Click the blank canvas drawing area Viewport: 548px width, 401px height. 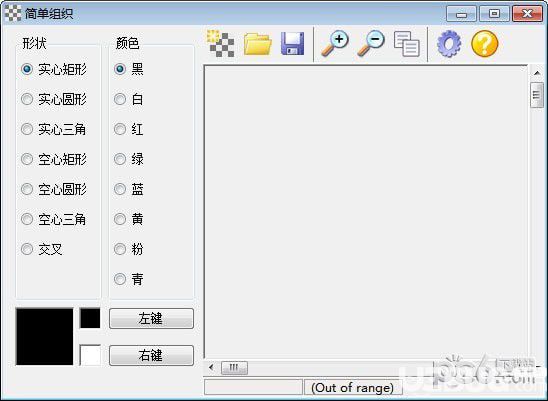tap(366, 212)
